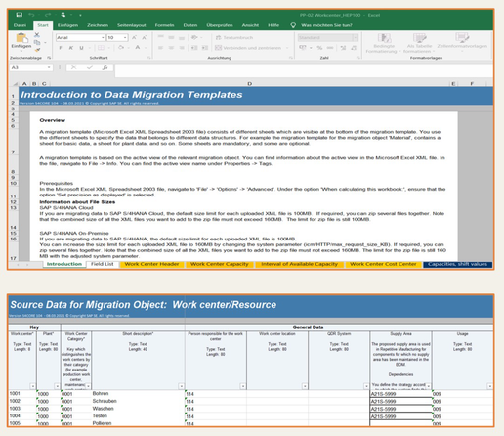
Task: Click the increase font size icon
Action: pyautogui.click(x=134, y=38)
